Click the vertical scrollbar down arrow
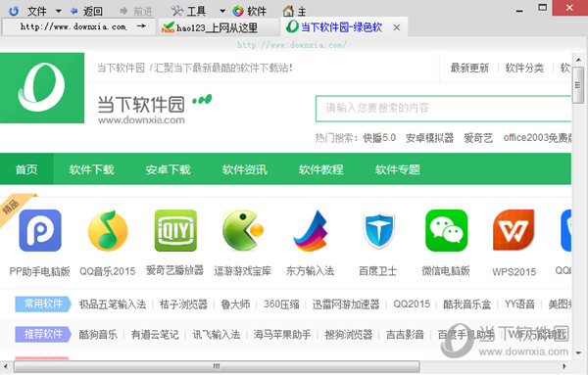The width and height of the screenshot is (588, 375). tap(578, 352)
